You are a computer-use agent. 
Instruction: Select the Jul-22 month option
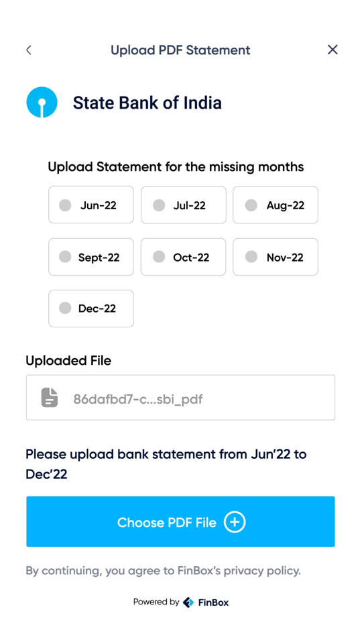pos(184,205)
